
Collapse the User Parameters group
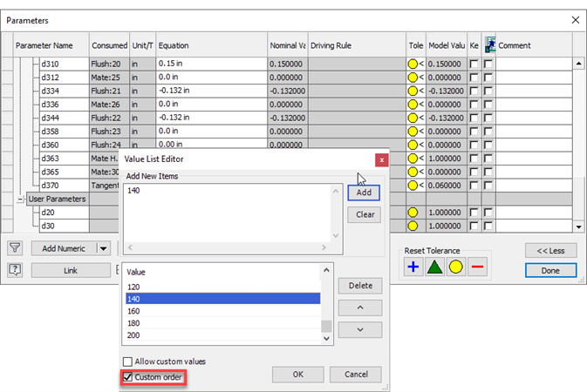[x=20, y=199]
